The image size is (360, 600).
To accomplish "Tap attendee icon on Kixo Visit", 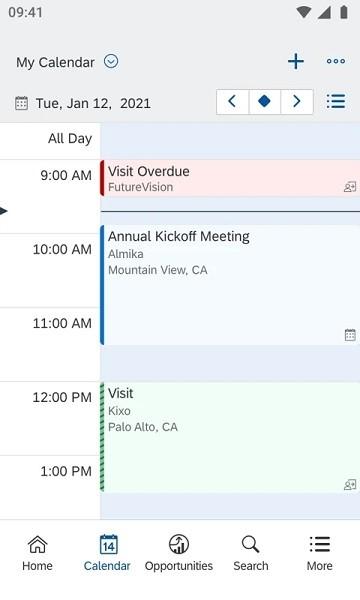I will [x=350, y=485].
